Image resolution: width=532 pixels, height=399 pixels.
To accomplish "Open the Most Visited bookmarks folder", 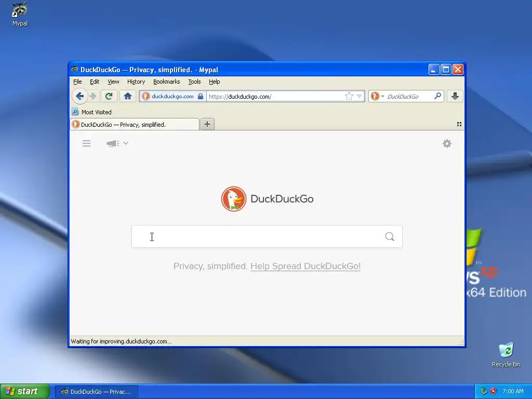I will [91, 112].
